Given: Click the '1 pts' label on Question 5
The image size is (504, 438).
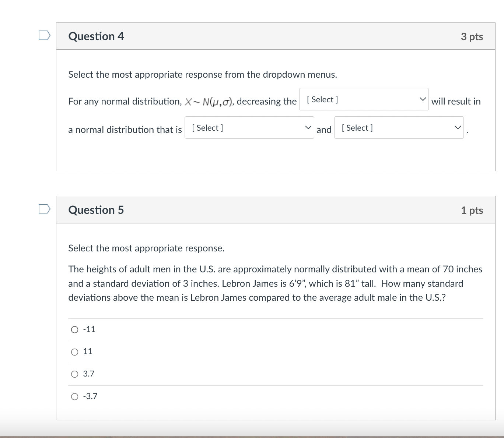Looking at the screenshot, I should click(x=473, y=210).
